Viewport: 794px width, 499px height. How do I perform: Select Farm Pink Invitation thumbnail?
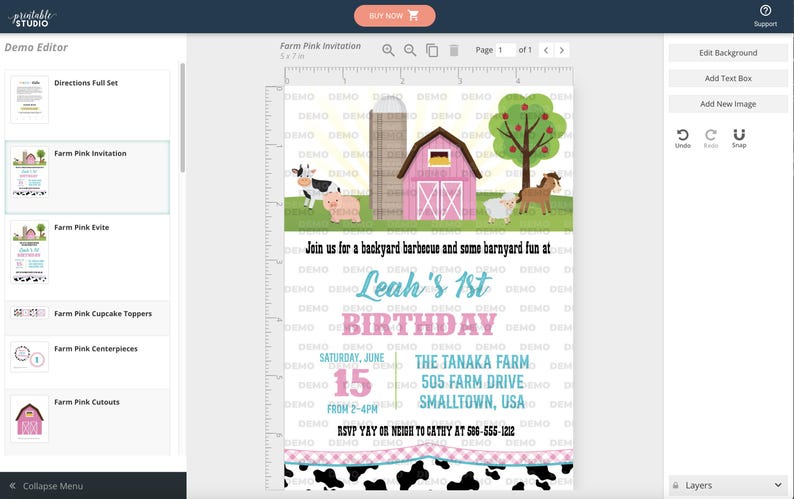[29, 171]
